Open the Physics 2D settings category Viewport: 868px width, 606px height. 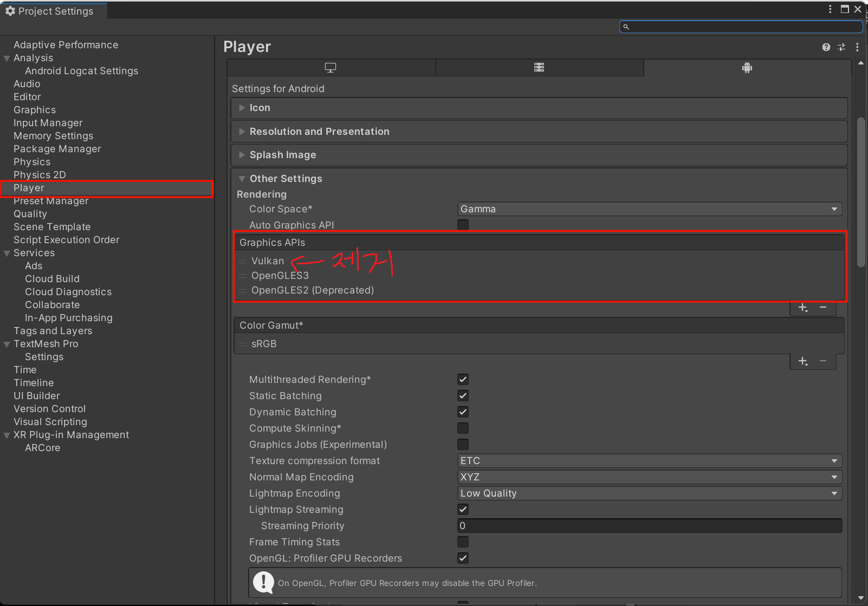40,175
